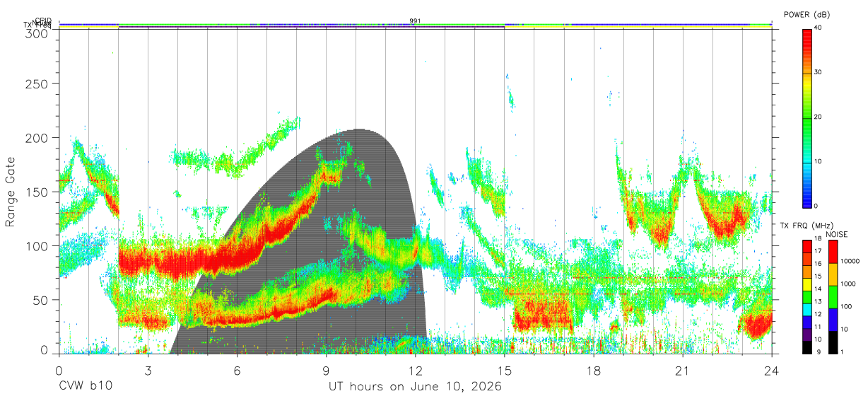Click the 1 label at bottom of NOISE legend
Image resolution: width=868 pixels, height=401 pixels.
tap(840, 351)
